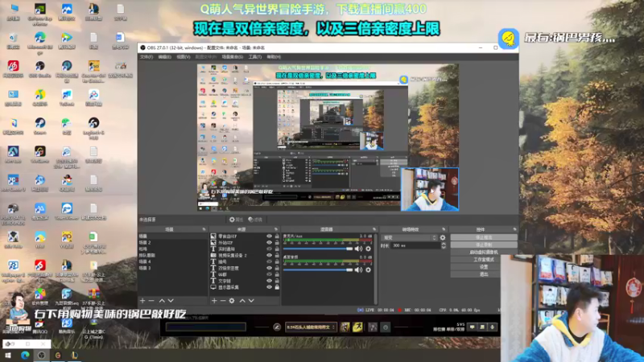
Task: Open 工具(T) menu in OBS
Action: click(x=255, y=56)
